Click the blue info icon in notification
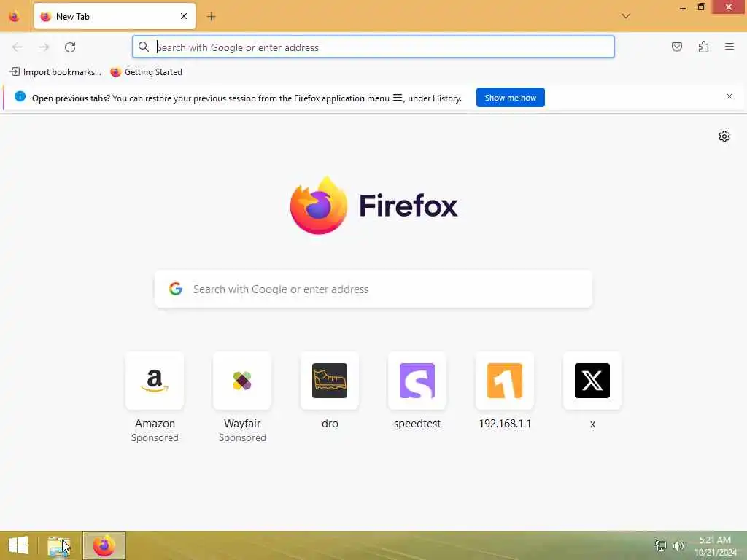 pyautogui.click(x=20, y=97)
